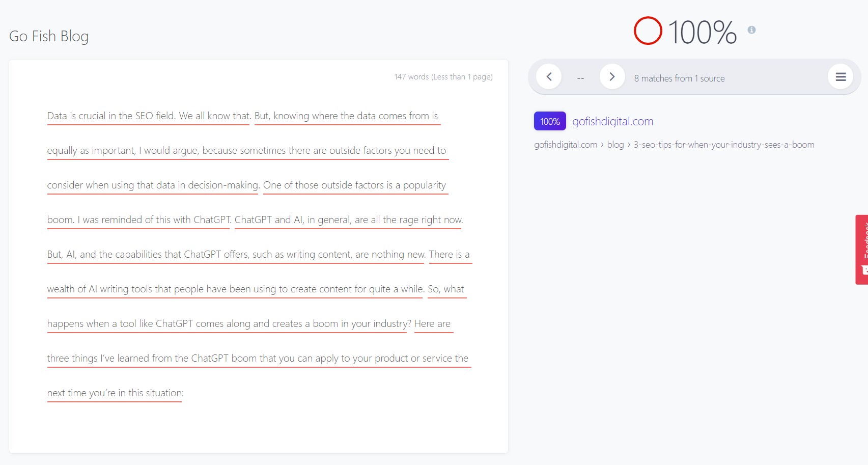Select match 'One of those outside factors is a popularity'
This screenshot has height=465, width=868.
(x=354, y=185)
